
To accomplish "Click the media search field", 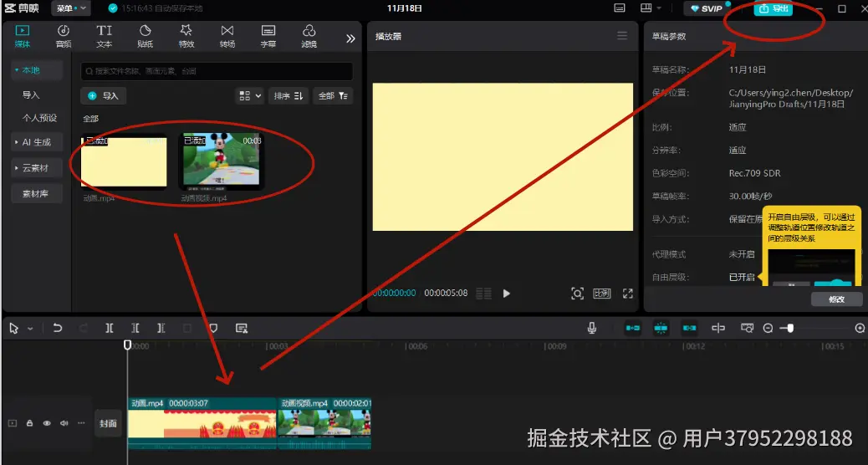I will tap(217, 71).
